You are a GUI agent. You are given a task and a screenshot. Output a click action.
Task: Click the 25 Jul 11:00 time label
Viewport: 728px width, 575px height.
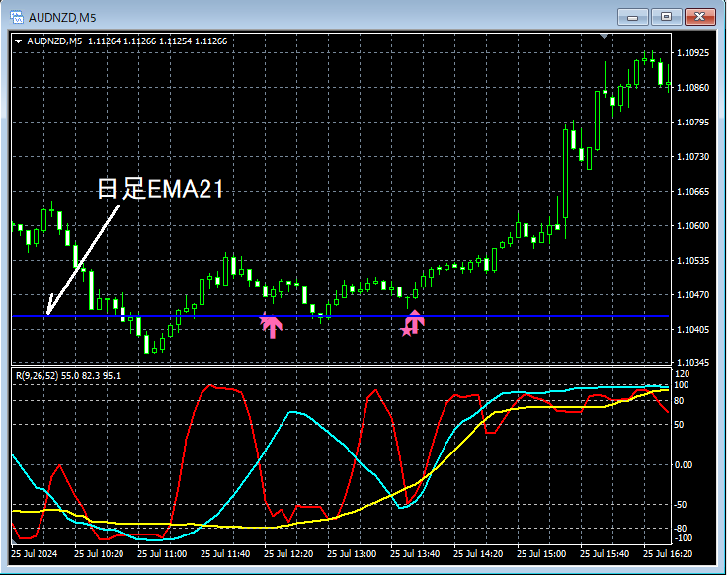162,553
